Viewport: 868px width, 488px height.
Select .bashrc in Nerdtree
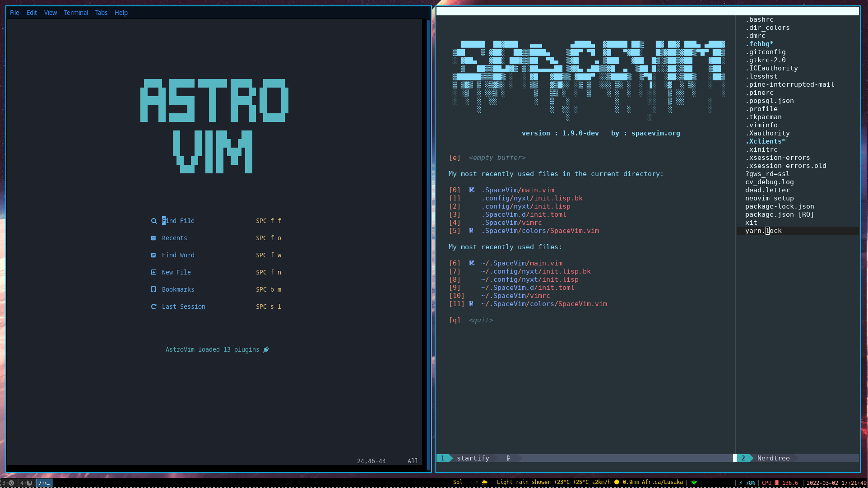pos(759,19)
